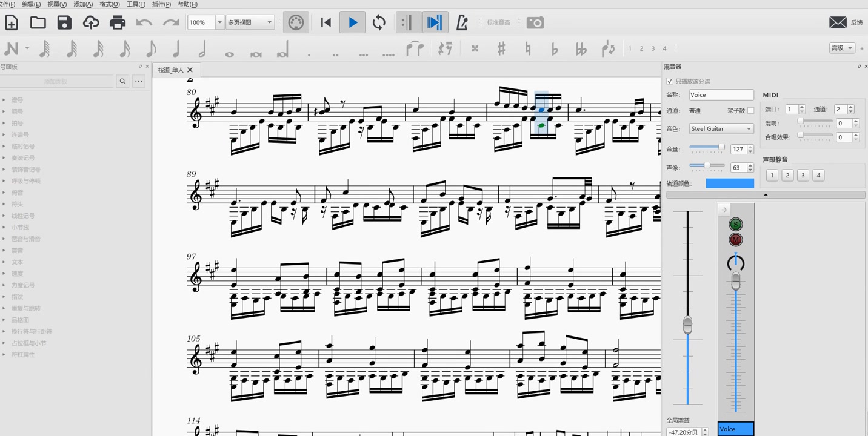The height and width of the screenshot is (436, 868).
Task: Click the blue 轨道颜色 color swatch
Action: click(730, 183)
